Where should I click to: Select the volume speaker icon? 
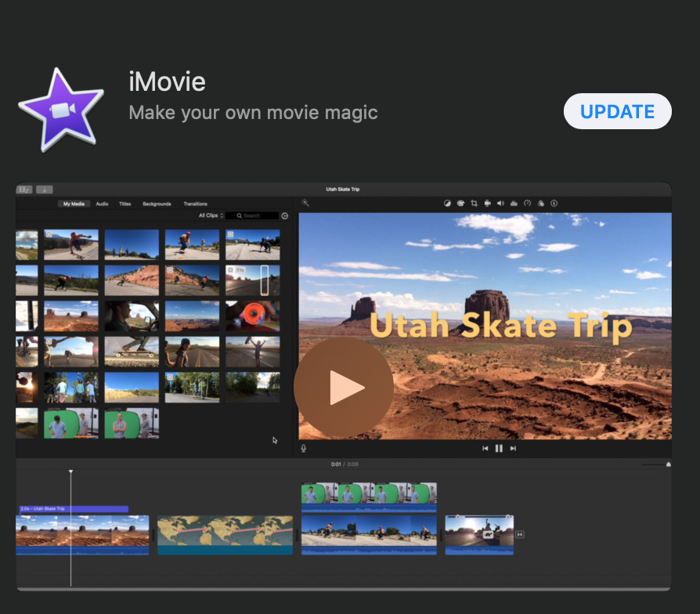(x=500, y=203)
